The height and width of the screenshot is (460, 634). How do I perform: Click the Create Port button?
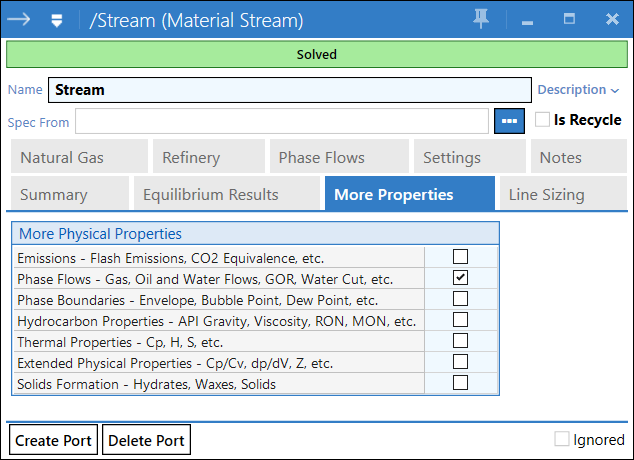click(x=53, y=440)
